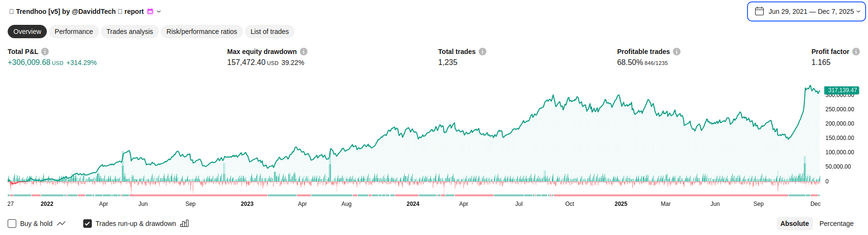The width and height of the screenshot is (868, 235).
Task: Go to Risk/performance ratios tab
Action: click(x=202, y=32)
